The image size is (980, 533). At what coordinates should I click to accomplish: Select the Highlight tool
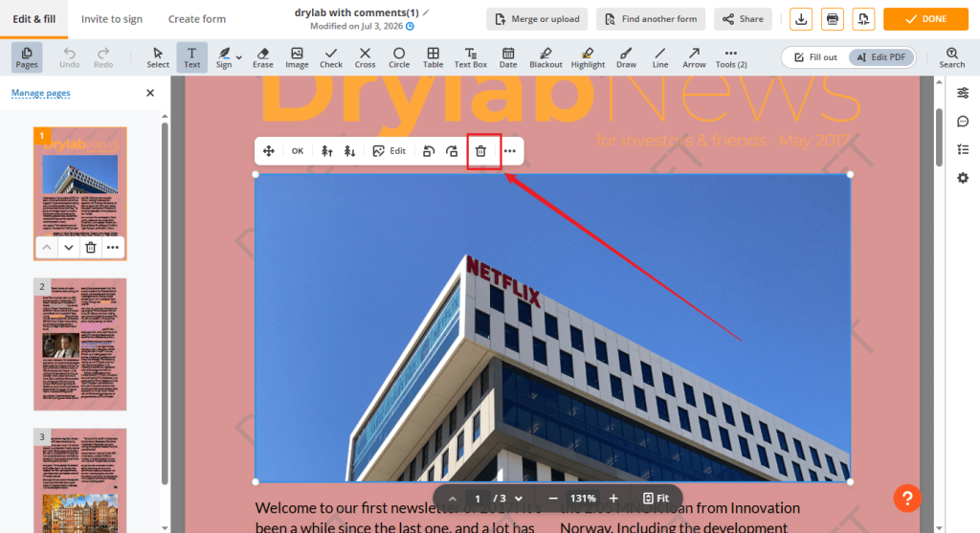588,56
